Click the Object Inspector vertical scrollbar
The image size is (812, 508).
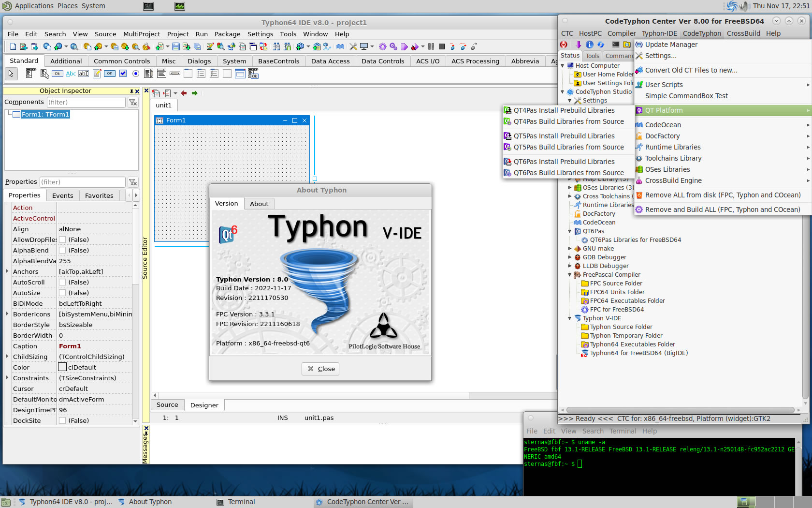pos(135,314)
